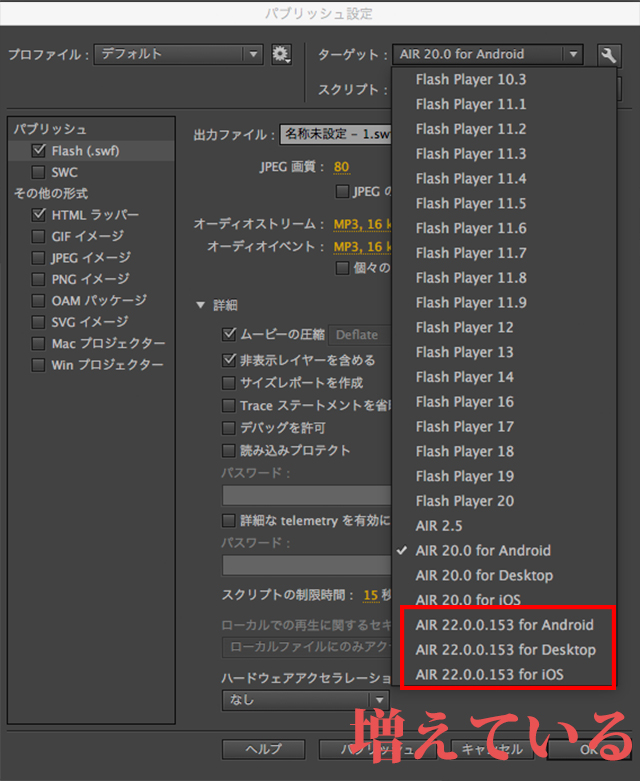The width and height of the screenshot is (640, 781).
Task: Open ハードウェアアクセラレーション なし dropdown
Action: pyautogui.click(x=305, y=700)
